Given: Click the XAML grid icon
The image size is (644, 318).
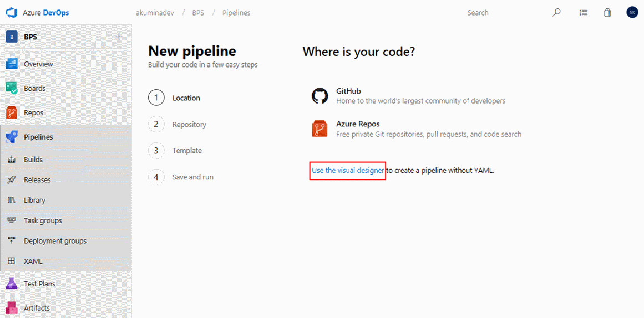Looking at the screenshot, I should pyautogui.click(x=12, y=261).
